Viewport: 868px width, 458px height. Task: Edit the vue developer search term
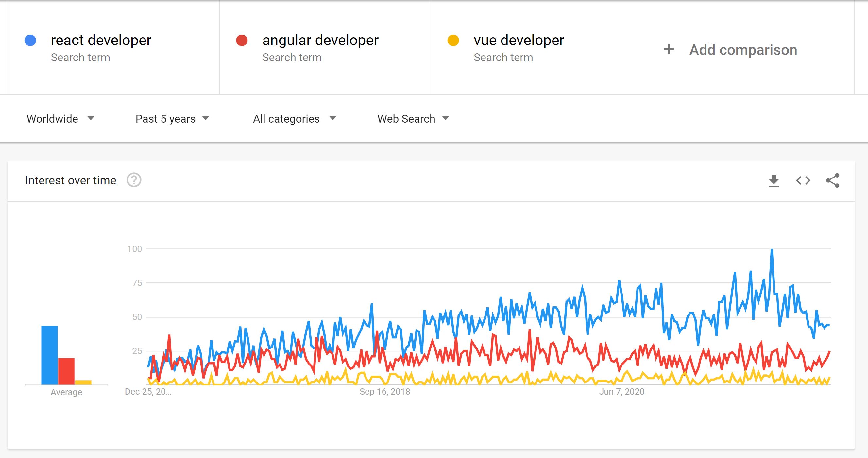click(518, 41)
